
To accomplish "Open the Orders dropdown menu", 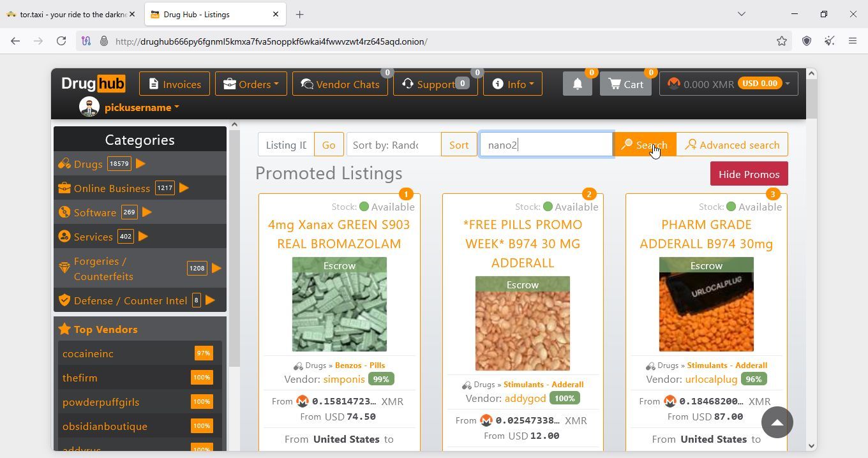I will tap(251, 84).
